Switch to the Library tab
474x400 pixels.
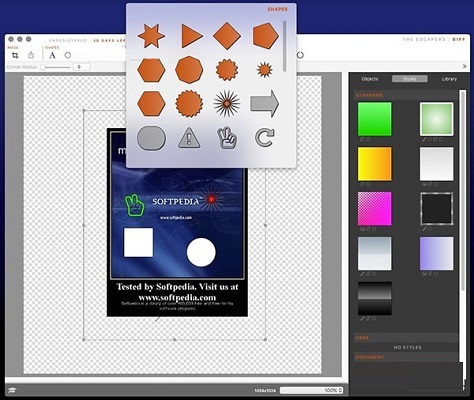coord(449,79)
